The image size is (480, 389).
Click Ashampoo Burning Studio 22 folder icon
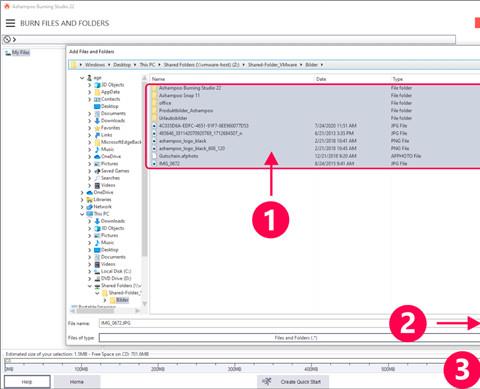tap(154, 88)
